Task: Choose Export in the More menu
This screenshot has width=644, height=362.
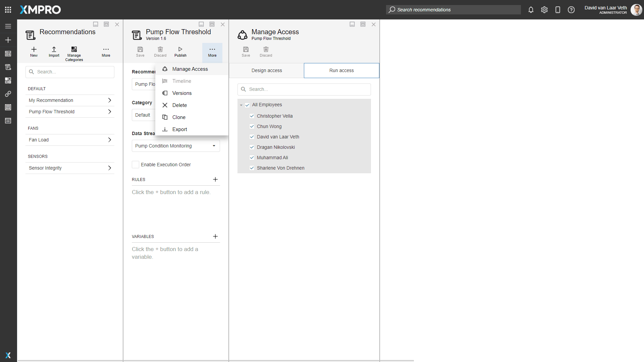Action: [179, 129]
